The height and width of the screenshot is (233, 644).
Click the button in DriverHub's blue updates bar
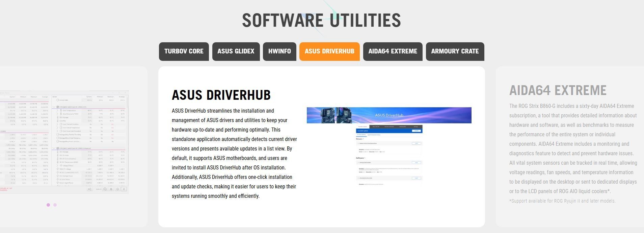[x=417, y=131]
